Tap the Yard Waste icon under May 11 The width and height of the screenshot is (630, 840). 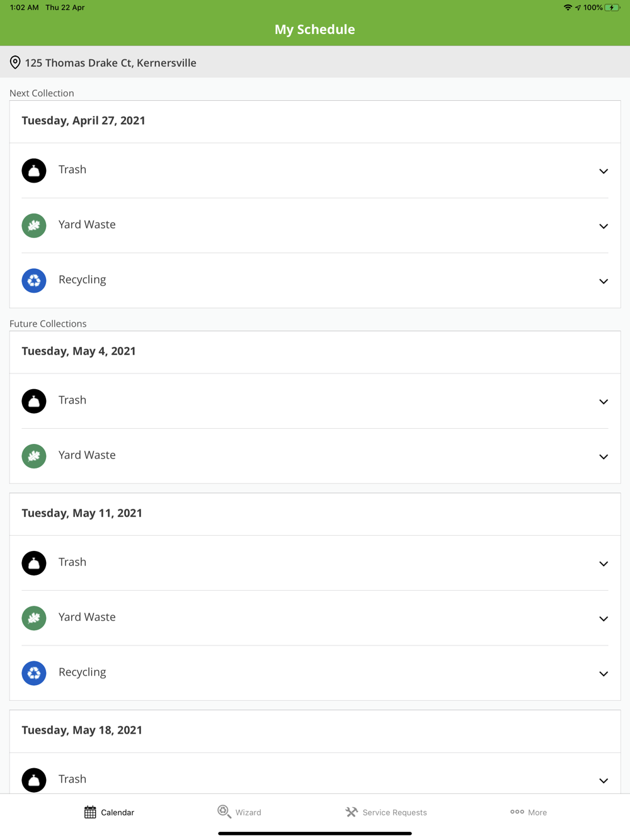[x=34, y=618]
